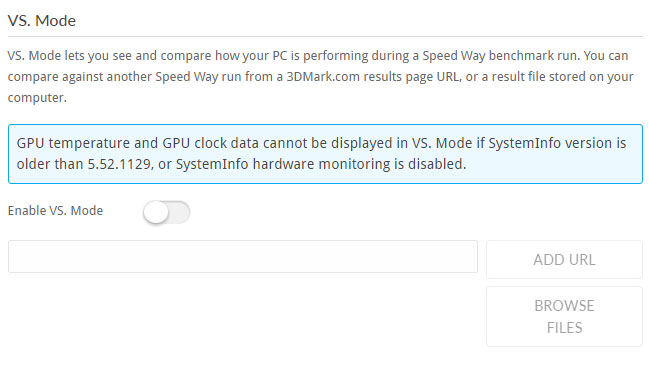Screen dimensions: 649x365
Task: Click the VS. Mode section heading
Action: pos(42,21)
